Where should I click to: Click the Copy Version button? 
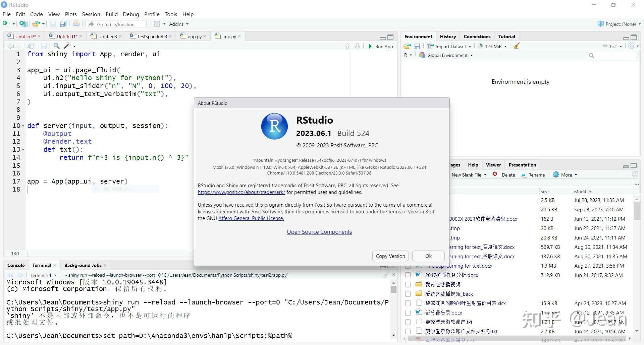tap(390, 256)
